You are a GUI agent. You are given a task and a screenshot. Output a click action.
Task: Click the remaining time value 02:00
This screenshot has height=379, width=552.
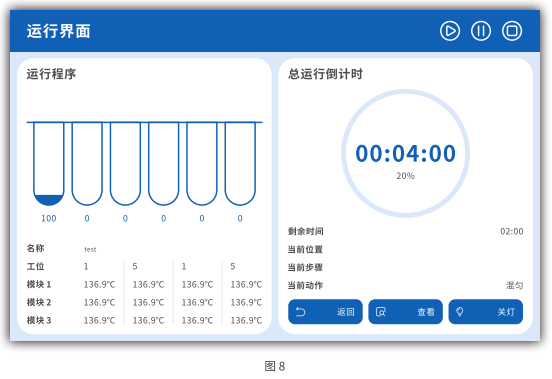click(x=512, y=232)
